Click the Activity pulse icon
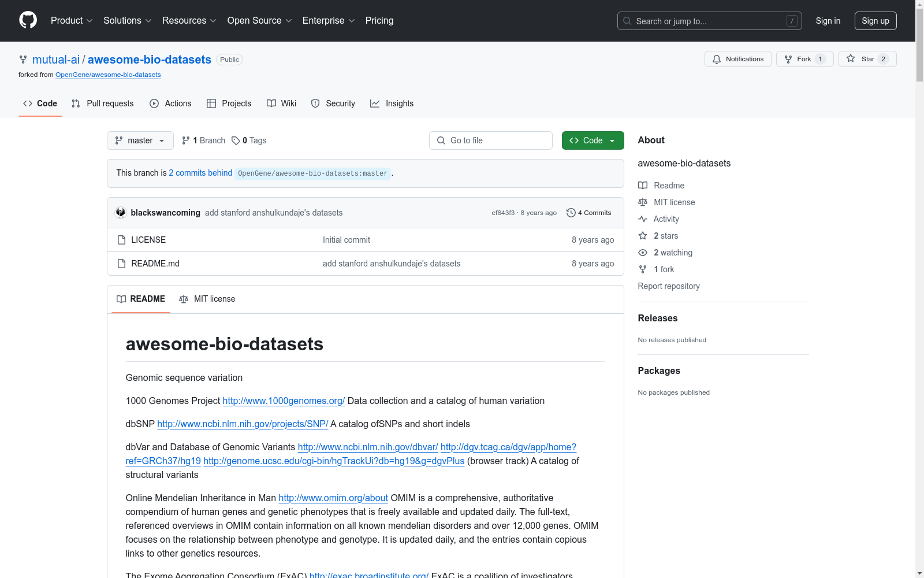 (643, 219)
